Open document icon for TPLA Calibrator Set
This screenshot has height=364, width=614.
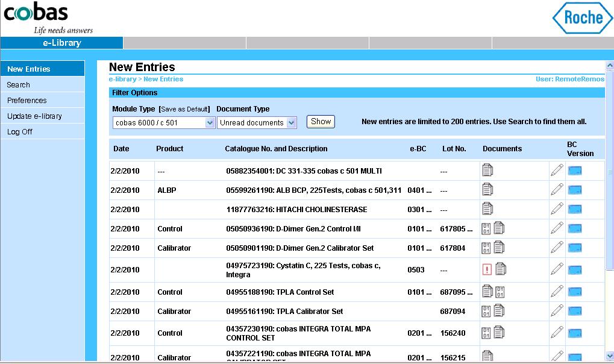tap(499, 310)
